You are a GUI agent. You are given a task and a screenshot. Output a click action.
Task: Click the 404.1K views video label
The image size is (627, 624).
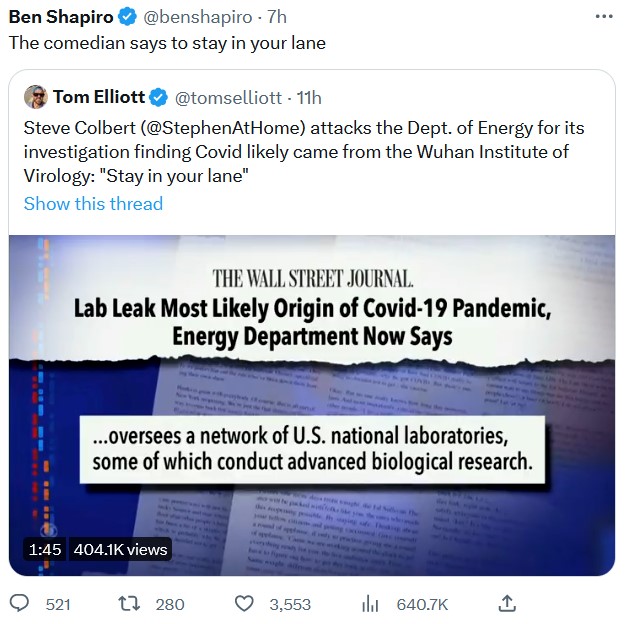(120, 549)
